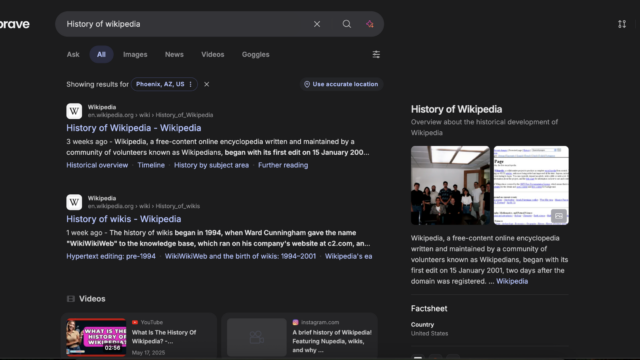Screen dimensions: 640x360
Task: Dismiss the Phoenix location results notice
Action: click(207, 84)
